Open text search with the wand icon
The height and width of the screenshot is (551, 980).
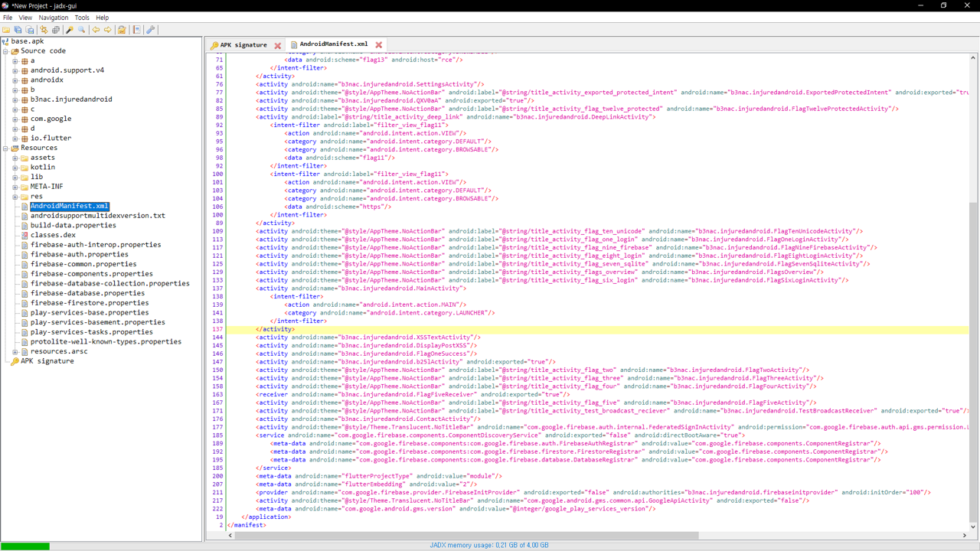point(70,30)
